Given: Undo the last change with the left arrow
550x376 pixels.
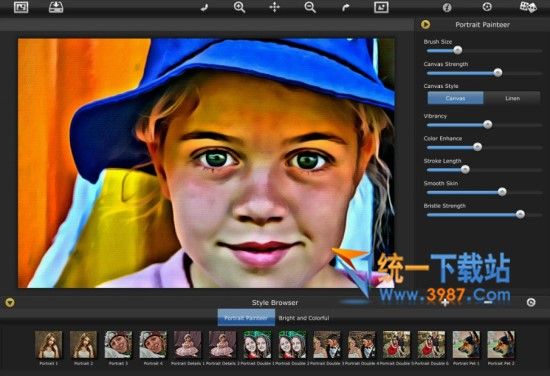Looking at the screenshot, I should click(x=204, y=8).
